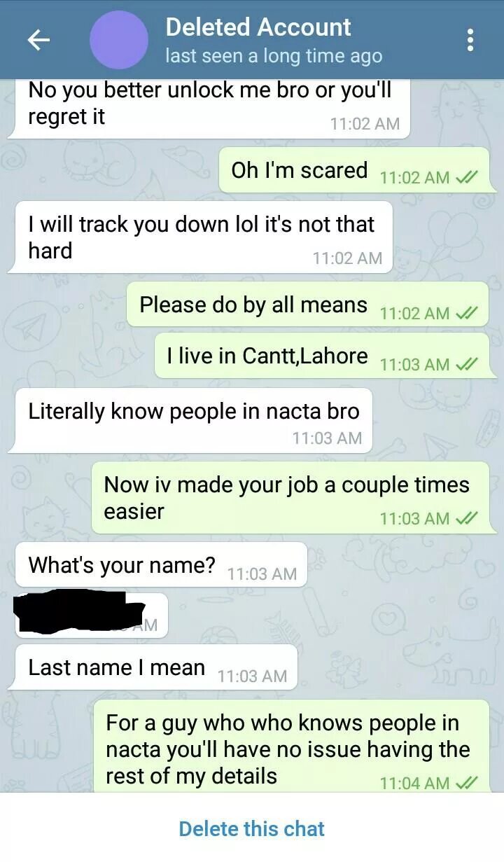
Task: Select the I live in Cantt,Lahore message
Action: pyautogui.click(x=321, y=356)
